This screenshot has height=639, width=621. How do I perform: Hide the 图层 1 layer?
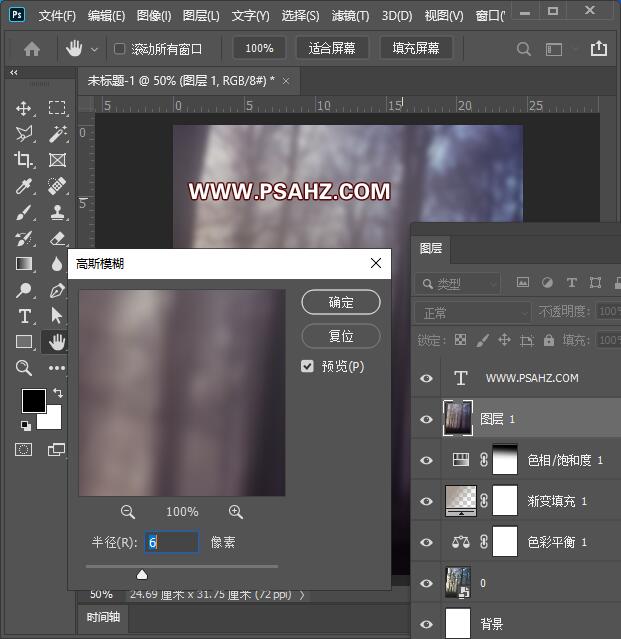427,419
